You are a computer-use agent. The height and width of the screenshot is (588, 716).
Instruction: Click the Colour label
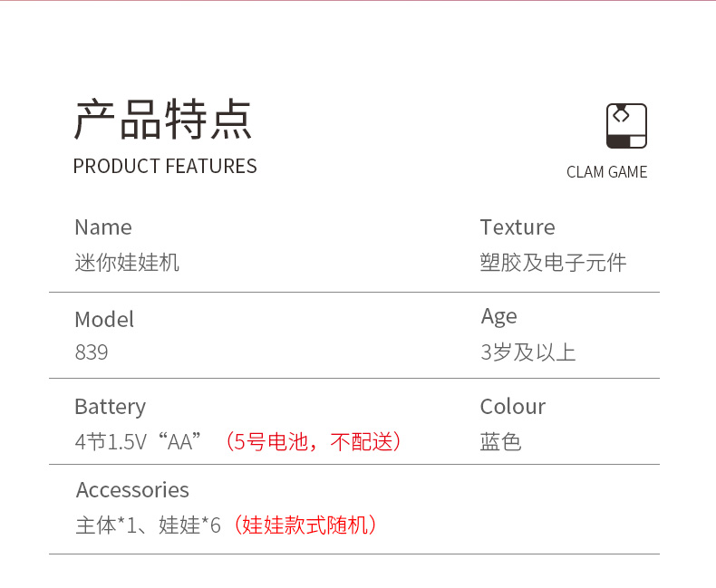click(513, 407)
